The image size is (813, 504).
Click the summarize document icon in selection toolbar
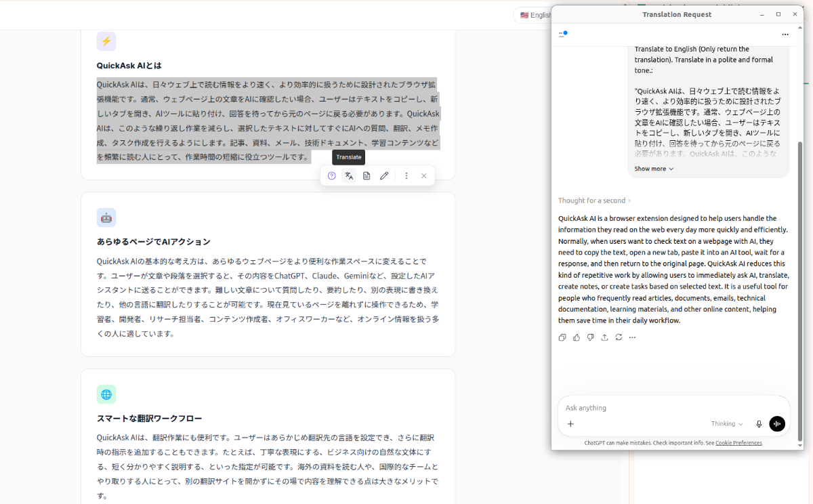[x=367, y=176]
